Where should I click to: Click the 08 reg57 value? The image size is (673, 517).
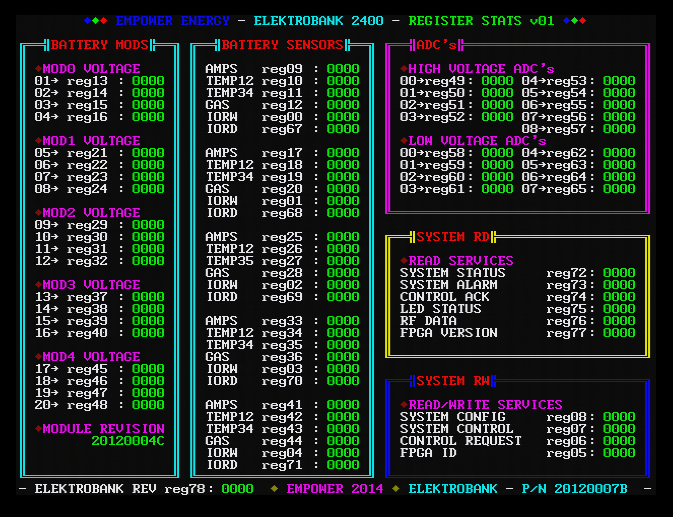(618, 129)
